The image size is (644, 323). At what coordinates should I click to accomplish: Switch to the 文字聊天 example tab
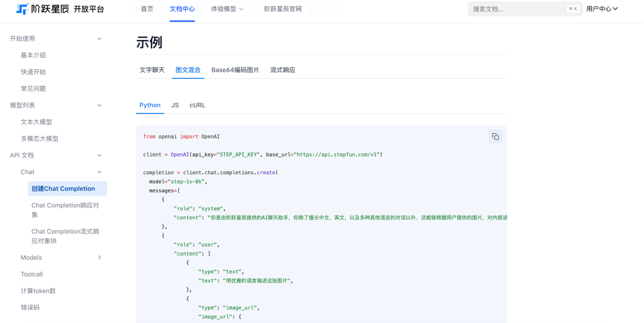[x=152, y=70]
